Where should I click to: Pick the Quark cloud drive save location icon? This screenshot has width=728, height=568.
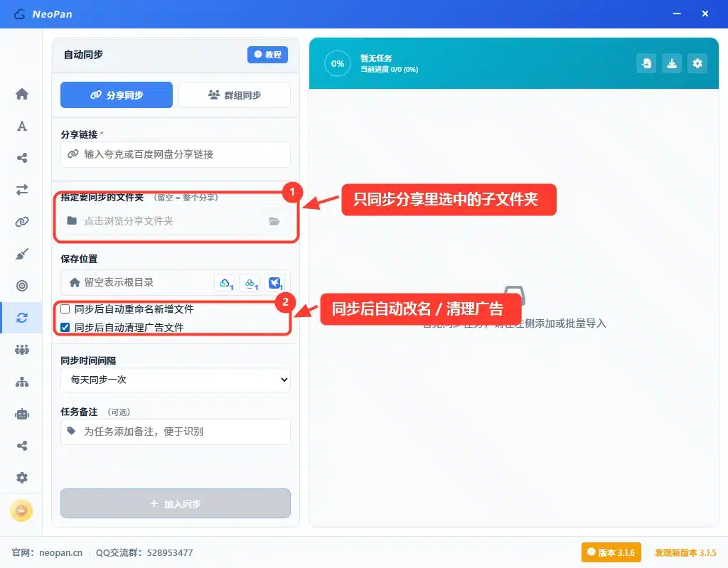coord(225,283)
